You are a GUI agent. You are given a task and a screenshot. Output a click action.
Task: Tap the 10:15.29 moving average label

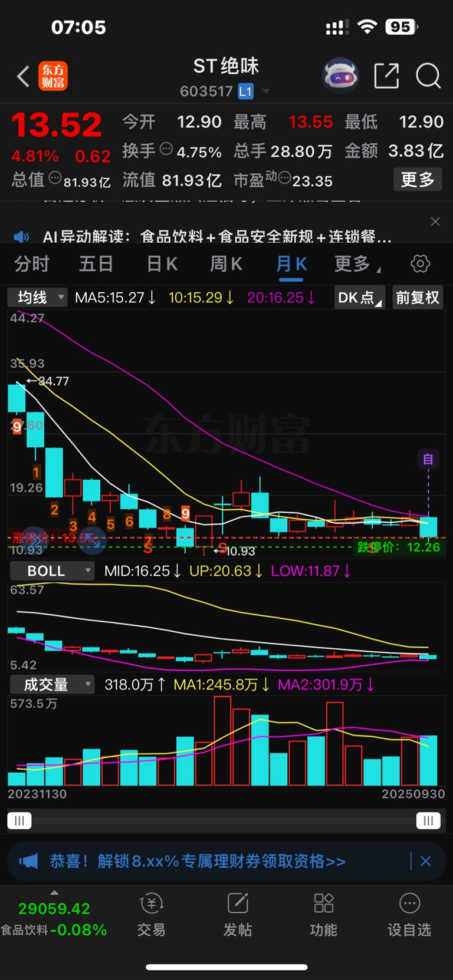[202, 298]
